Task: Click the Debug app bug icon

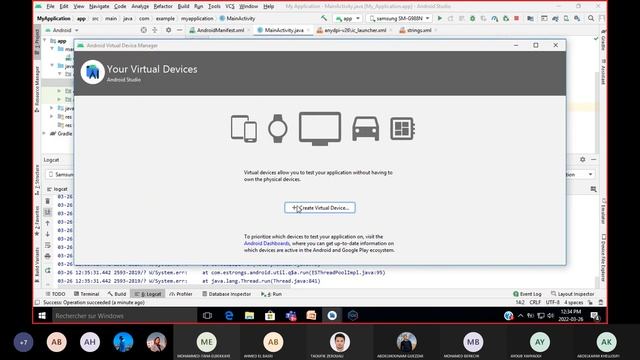Action: pyautogui.click(x=473, y=18)
